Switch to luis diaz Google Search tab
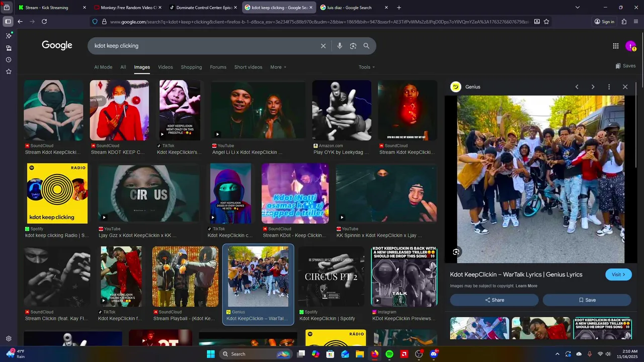This screenshot has width=644, height=362. point(354,8)
